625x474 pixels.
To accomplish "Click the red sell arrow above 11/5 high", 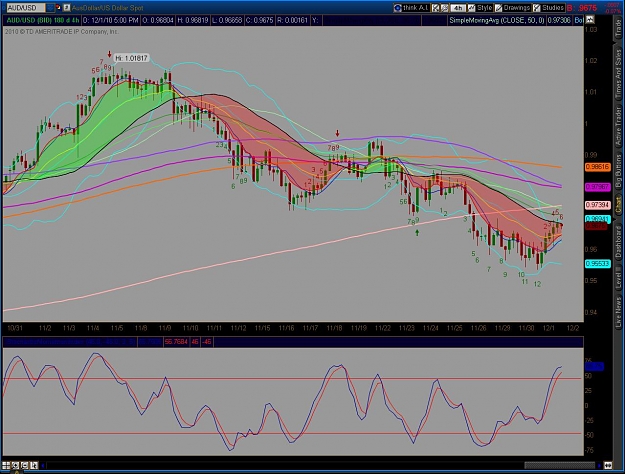I will 110,54.
